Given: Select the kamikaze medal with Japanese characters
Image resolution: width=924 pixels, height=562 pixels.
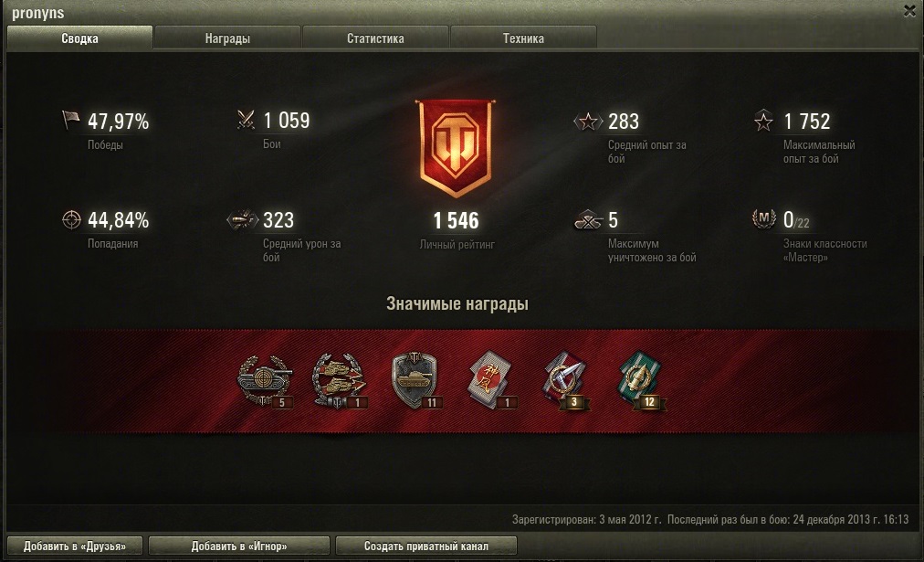Looking at the screenshot, I should click(491, 380).
